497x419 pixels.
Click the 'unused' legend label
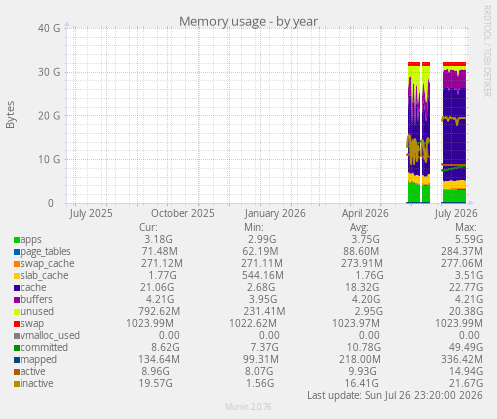(37, 312)
